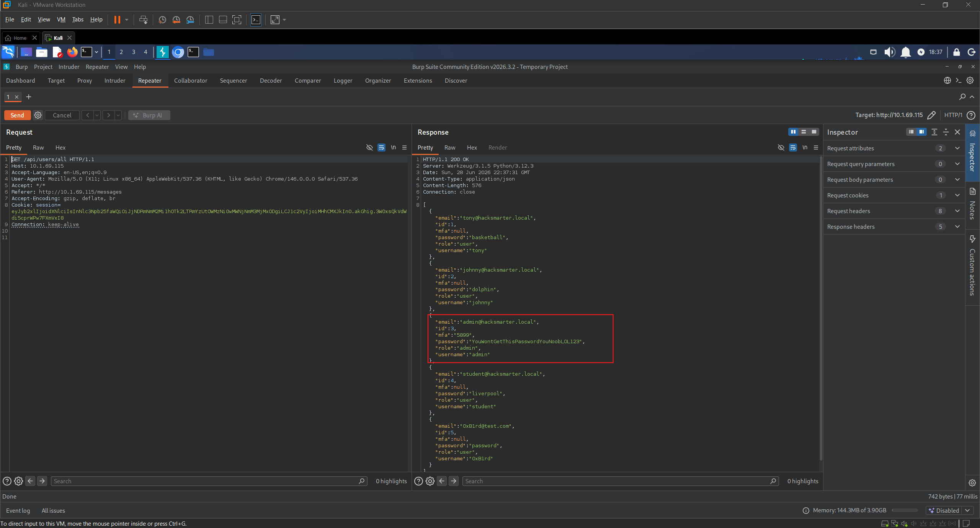Viewport: 980px width, 528px height.
Task: Select tabbed layout for Response
Action: pyautogui.click(x=814, y=132)
